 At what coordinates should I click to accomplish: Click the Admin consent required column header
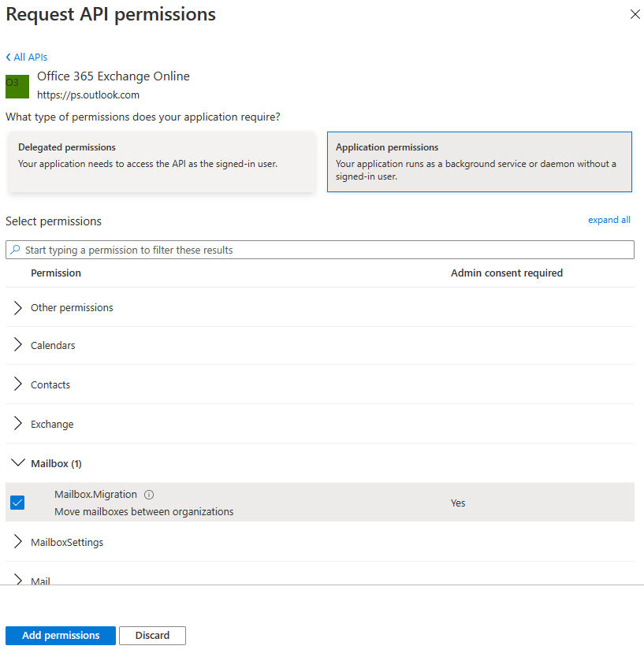point(506,273)
